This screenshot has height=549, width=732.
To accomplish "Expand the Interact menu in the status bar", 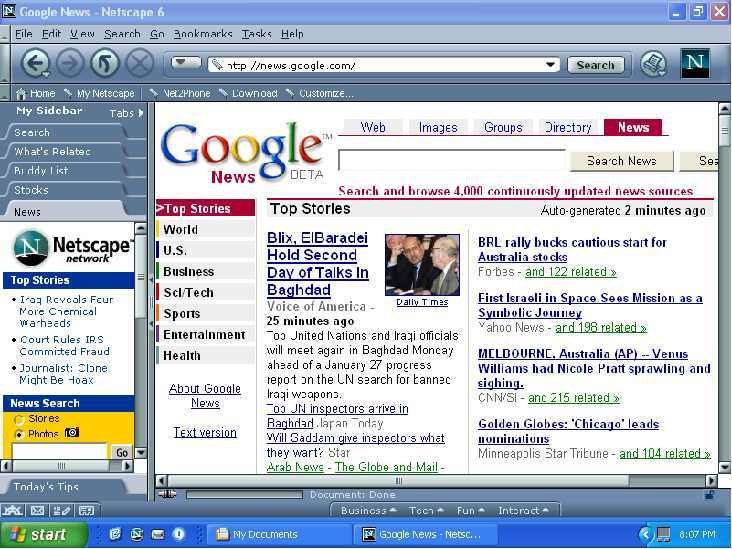I will (523, 511).
